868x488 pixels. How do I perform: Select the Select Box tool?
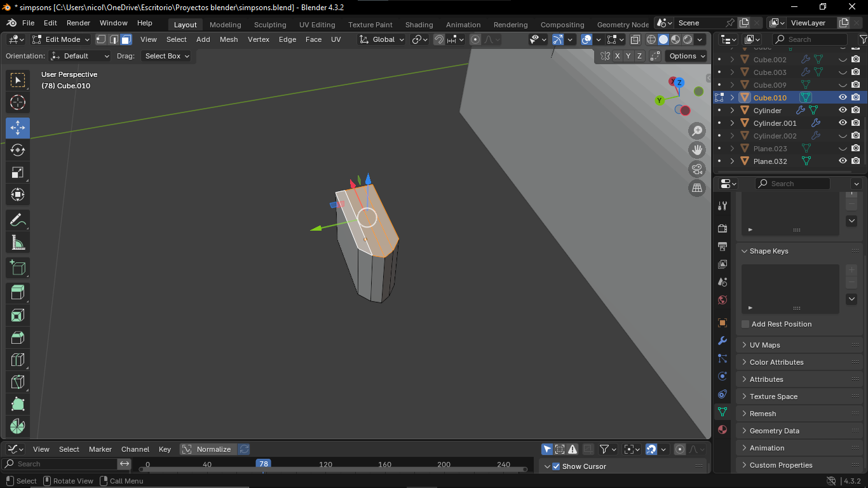point(18,80)
